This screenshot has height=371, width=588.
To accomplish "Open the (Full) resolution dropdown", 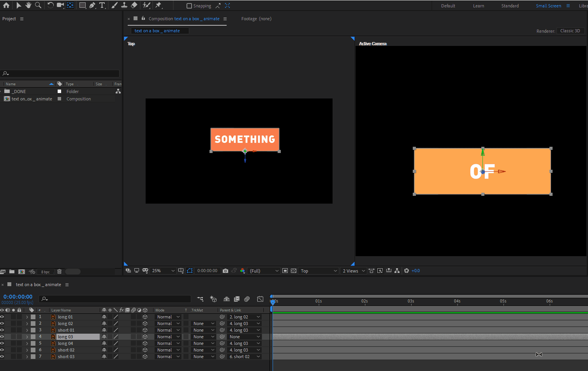I will pos(264,271).
